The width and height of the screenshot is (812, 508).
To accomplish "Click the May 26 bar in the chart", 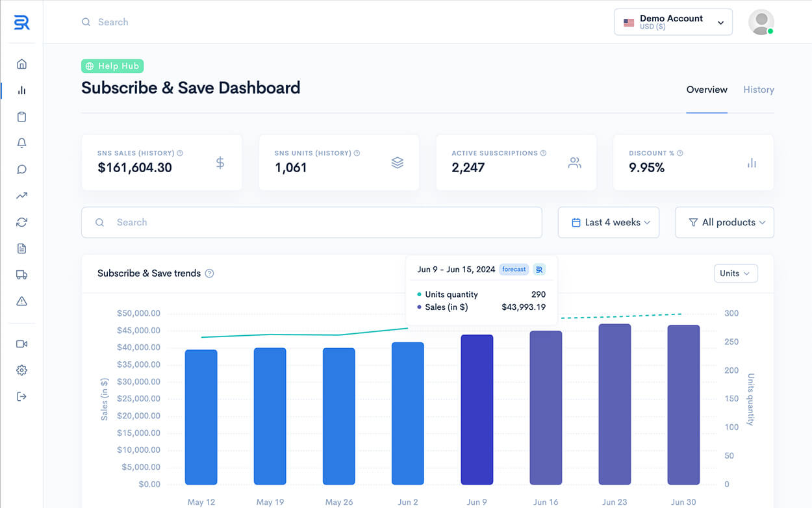I will [339, 416].
